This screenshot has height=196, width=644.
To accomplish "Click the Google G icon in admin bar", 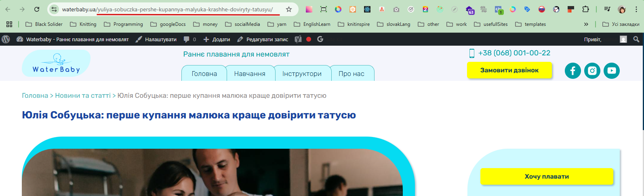I will click(320, 39).
